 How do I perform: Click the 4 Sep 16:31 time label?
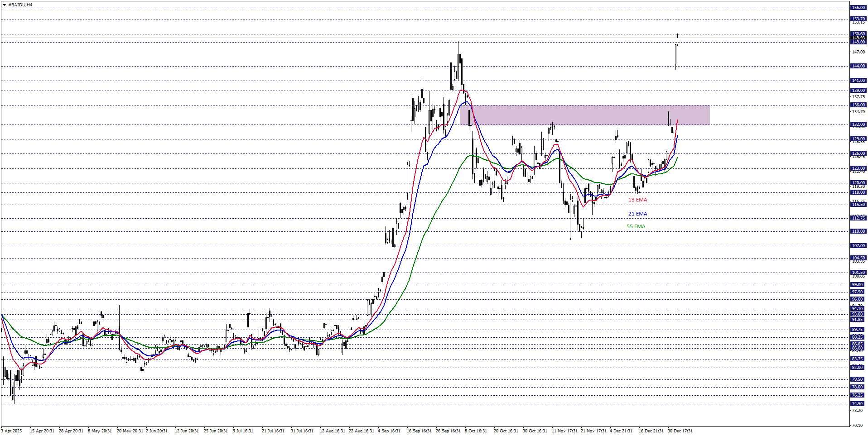(x=389, y=431)
